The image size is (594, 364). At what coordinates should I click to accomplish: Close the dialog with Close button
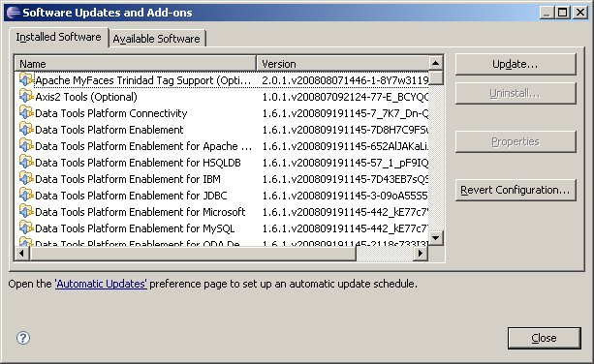click(x=544, y=338)
